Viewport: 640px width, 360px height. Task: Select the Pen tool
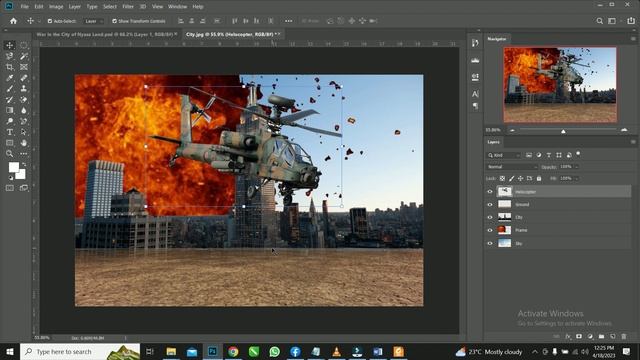coord(24,121)
